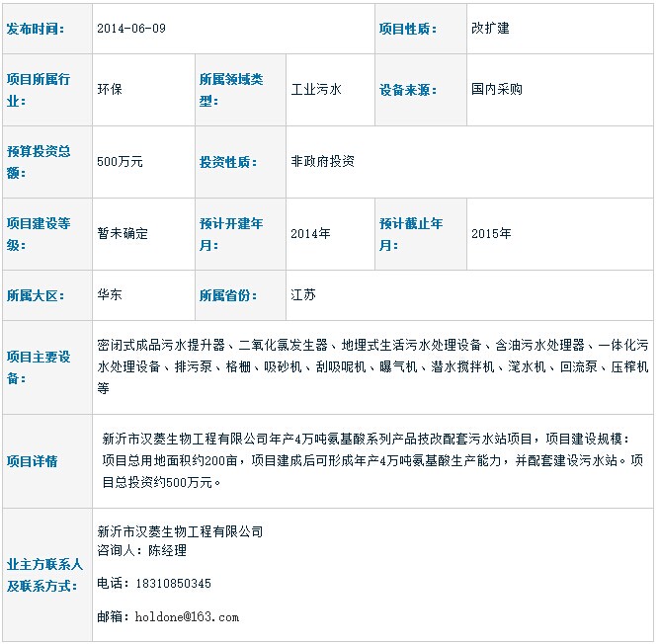Click the value 500万元 in budget row
Screen dimensions: 659x644
pos(120,161)
